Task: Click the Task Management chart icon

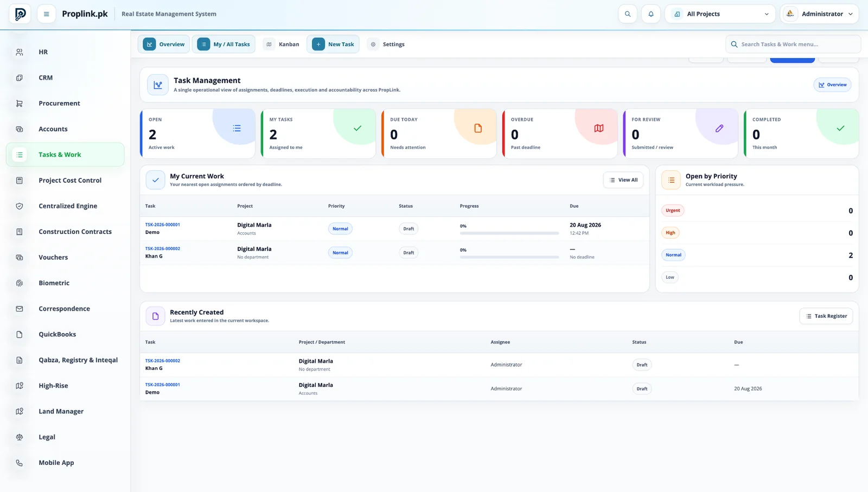Action: pos(158,85)
